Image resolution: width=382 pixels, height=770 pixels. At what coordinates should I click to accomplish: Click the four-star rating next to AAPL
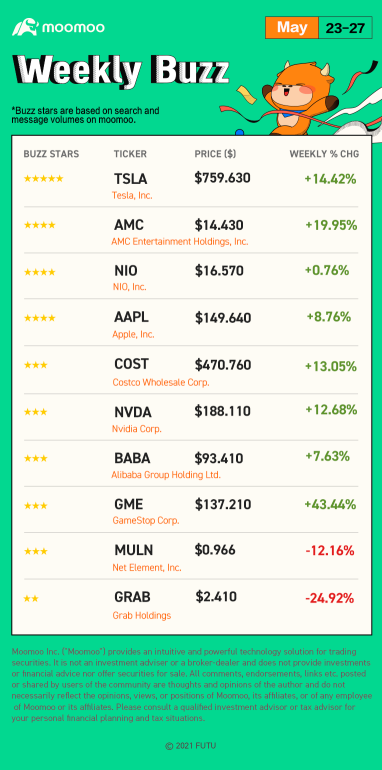click(x=39, y=318)
